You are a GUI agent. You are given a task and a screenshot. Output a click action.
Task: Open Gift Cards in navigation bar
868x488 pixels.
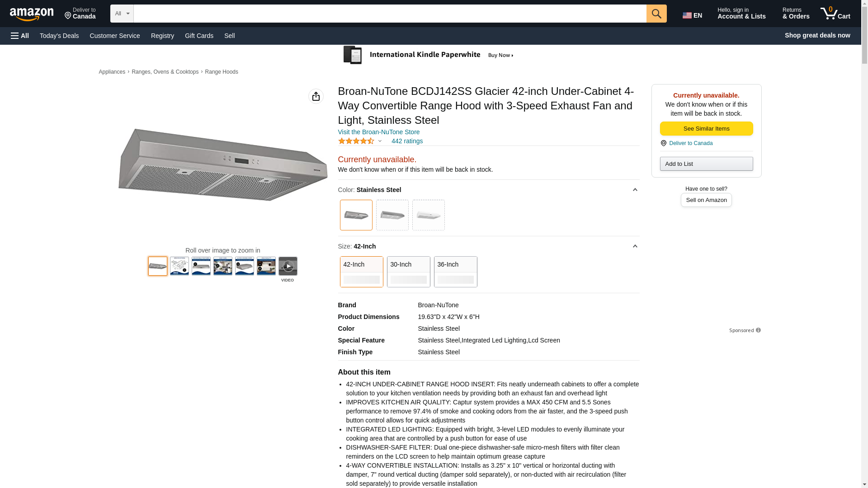[x=199, y=36]
